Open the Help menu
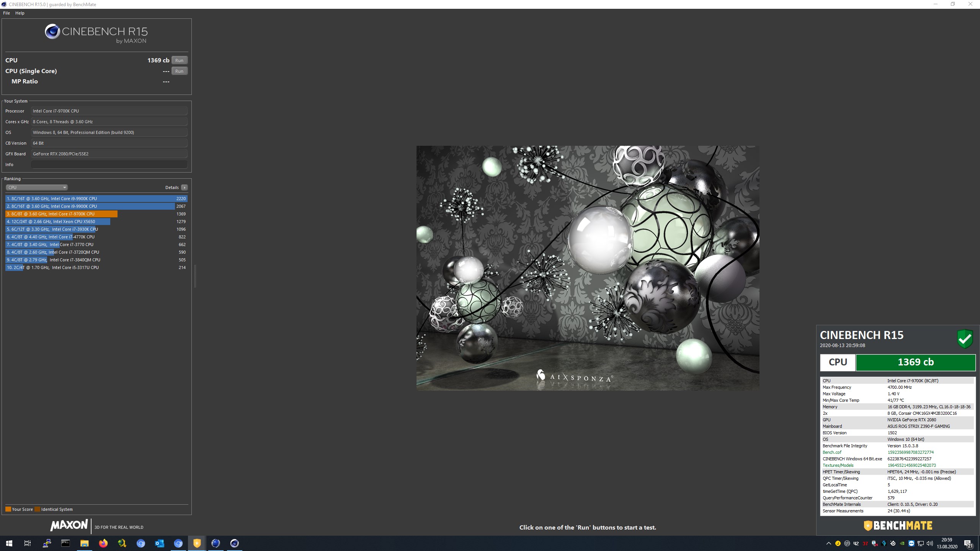 coord(20,13)
